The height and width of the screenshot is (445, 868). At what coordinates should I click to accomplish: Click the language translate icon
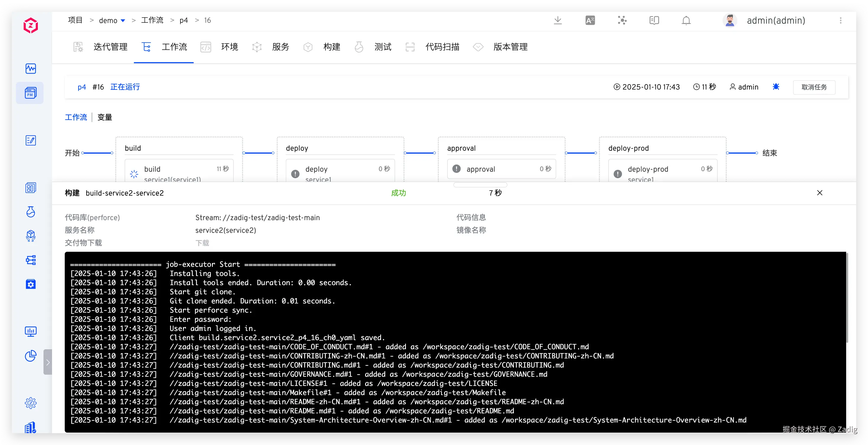590,21
